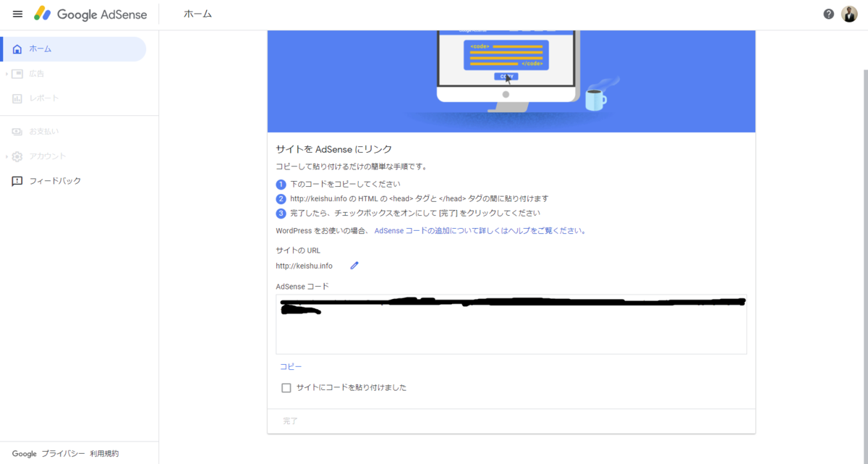Check サイトにコードを貼り付けました checkbox
The height and width of the screenshot is (464, 868).
tap(286, 388)
